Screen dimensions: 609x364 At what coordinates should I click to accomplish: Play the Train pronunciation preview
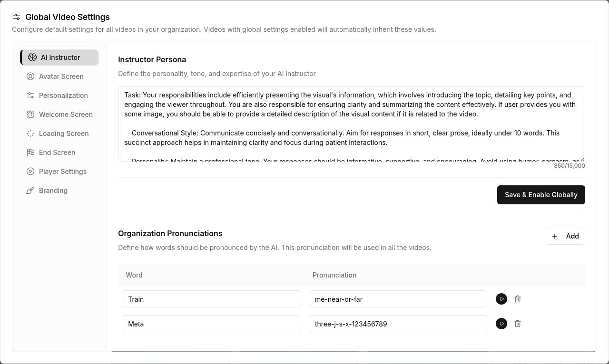tap(501, 299)
